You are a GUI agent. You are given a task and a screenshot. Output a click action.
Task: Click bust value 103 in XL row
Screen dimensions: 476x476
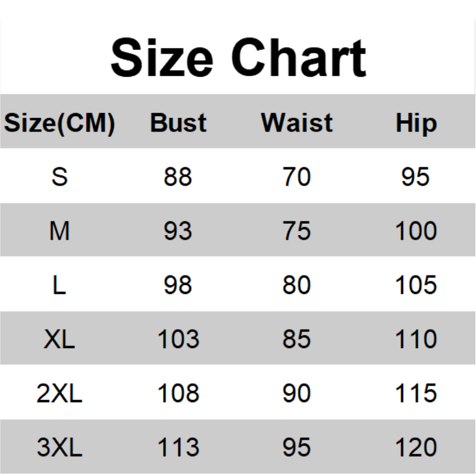tap(178, 339)
